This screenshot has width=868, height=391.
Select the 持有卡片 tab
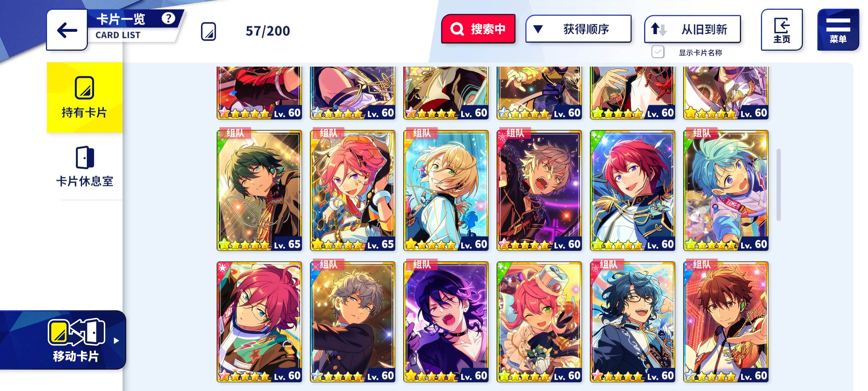(85, 97)
